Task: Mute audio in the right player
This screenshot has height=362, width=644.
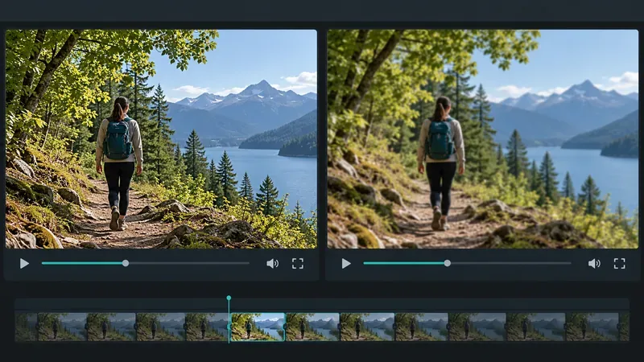Action: click(594, 264)
